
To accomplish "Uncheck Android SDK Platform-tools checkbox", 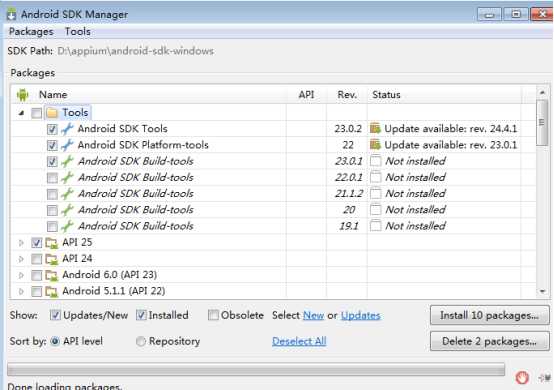I will pos(52,146).
